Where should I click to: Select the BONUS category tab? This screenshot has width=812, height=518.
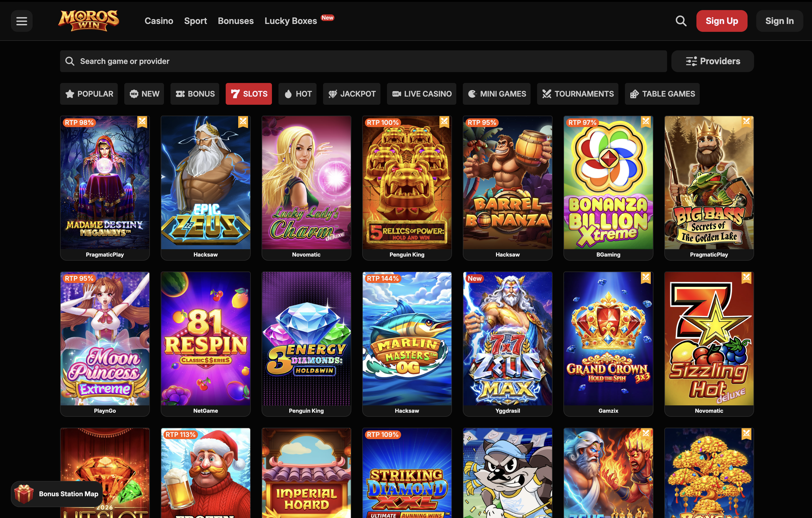point(195,94)
